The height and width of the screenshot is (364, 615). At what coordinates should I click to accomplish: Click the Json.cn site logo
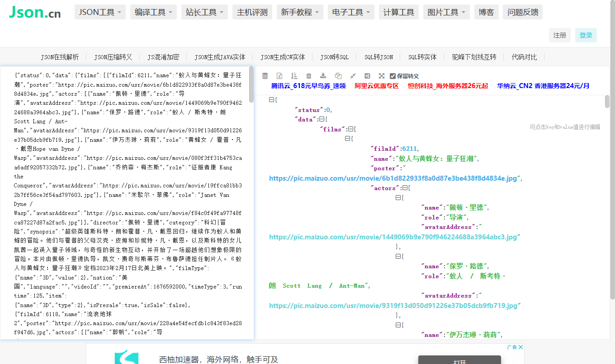click(x=35, y=13)
